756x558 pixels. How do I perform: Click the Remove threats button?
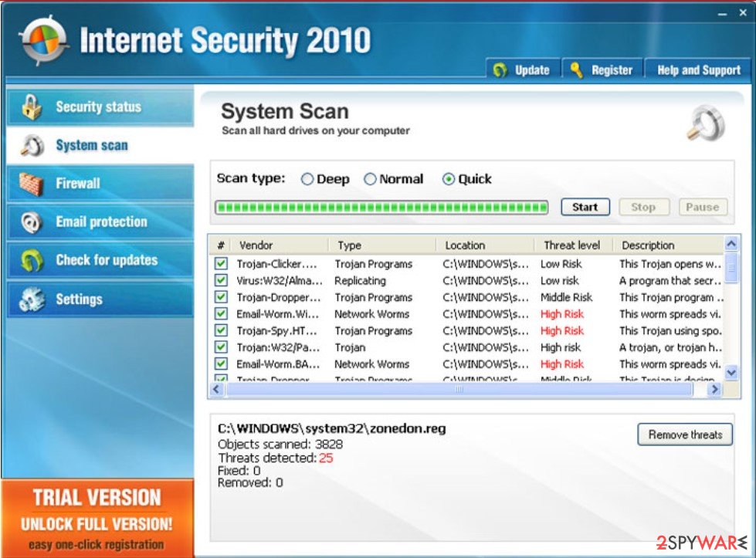tap(684, 435)
